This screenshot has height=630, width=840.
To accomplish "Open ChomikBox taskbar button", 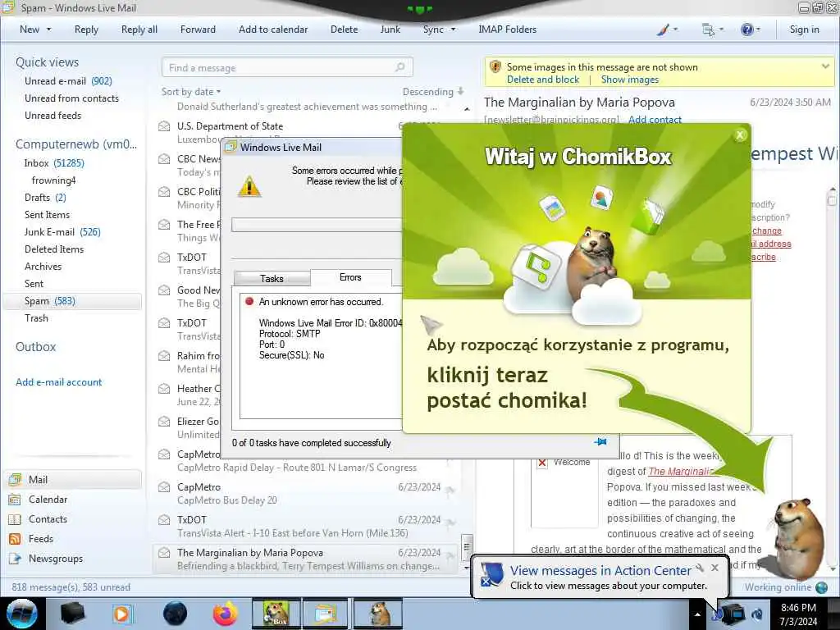I will pos(276,614).
